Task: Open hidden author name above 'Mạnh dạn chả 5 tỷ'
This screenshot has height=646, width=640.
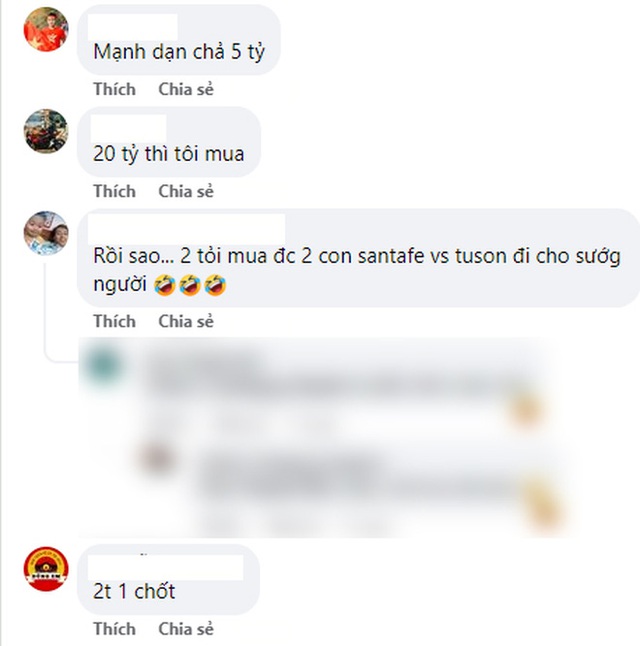Action: point(133,26)
